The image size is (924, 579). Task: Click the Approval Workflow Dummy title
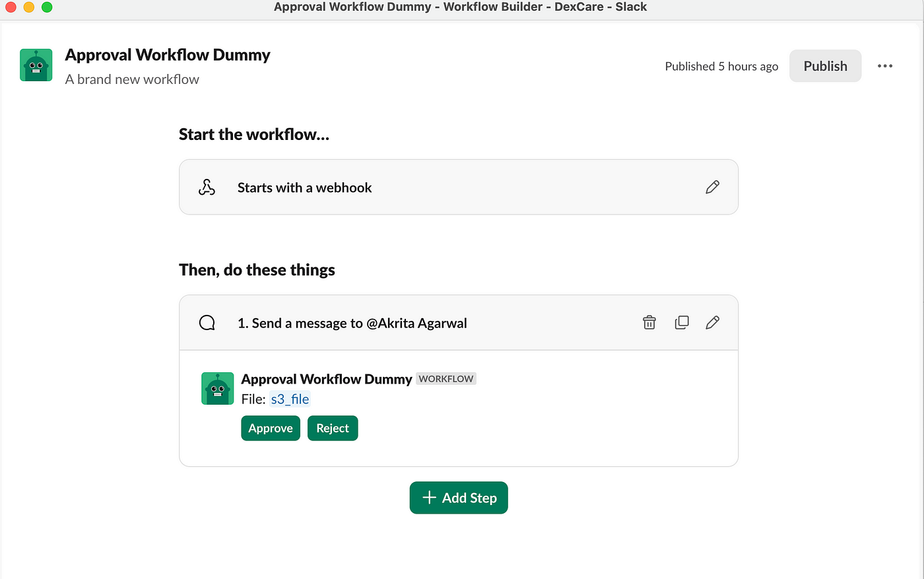point(168,55)
